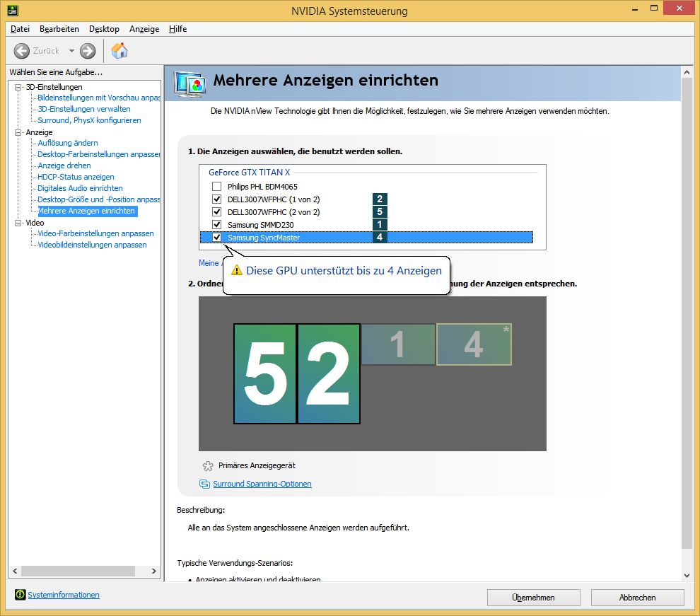Select Anzeige drehen
Image resolution: width=700 pixels, height=616 pixels.
coord(64,165)
